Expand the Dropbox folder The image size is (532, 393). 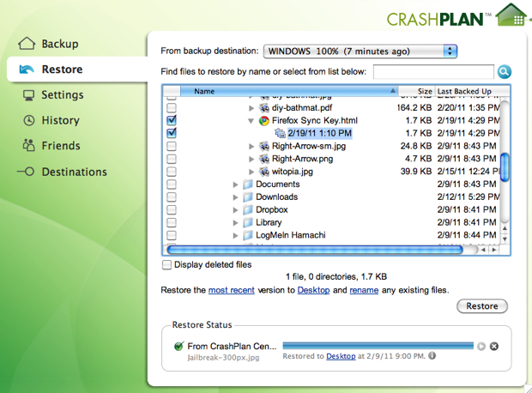point(235,210)
